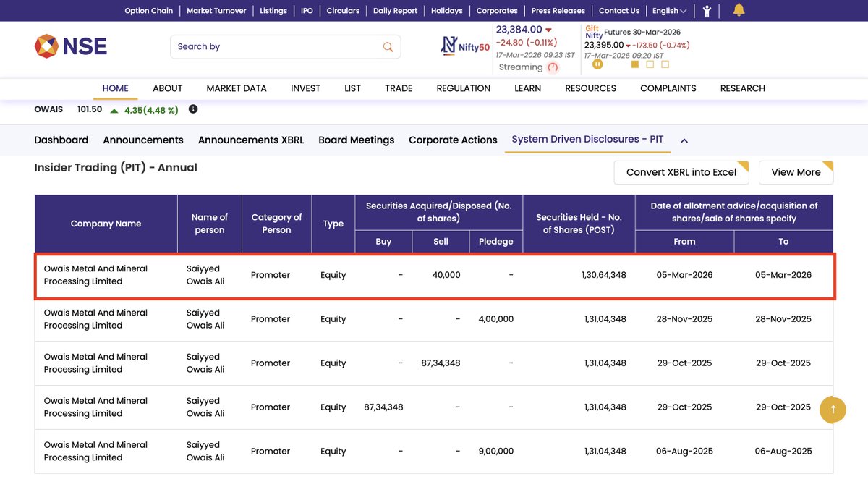The width and height of the screenshot is (868, 487).
Task: Click the 4.35(4.48 %) price change
Action: [151, 111]
